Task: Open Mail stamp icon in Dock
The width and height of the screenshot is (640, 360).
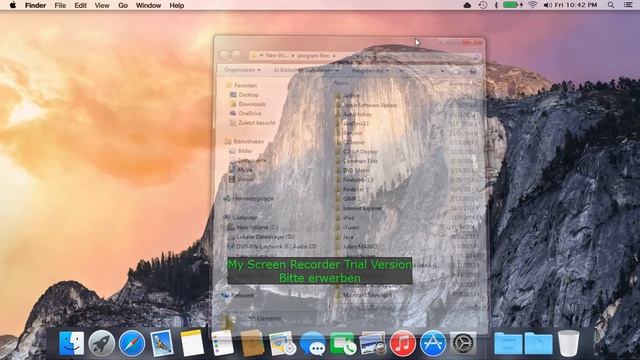Action: pos(162,343)
